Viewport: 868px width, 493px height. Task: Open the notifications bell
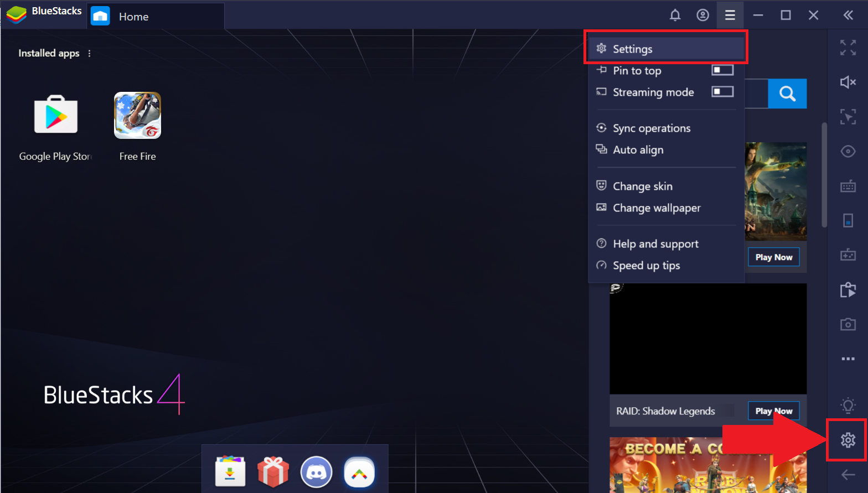(x=675, y=15)
